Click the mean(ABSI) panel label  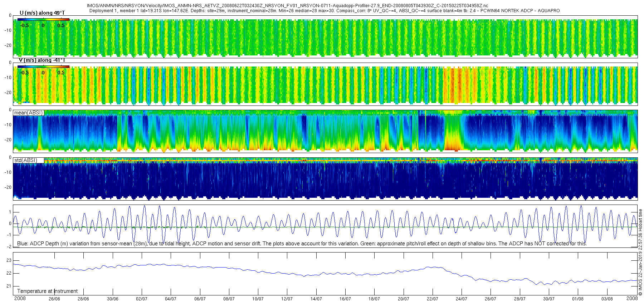coord(28,113)
